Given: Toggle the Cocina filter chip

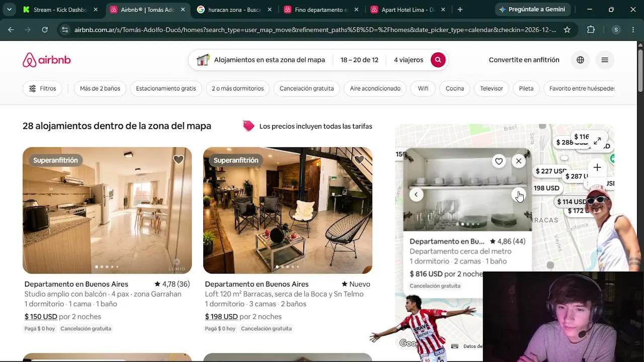Looking at the screenshot, I should point(455,88).
